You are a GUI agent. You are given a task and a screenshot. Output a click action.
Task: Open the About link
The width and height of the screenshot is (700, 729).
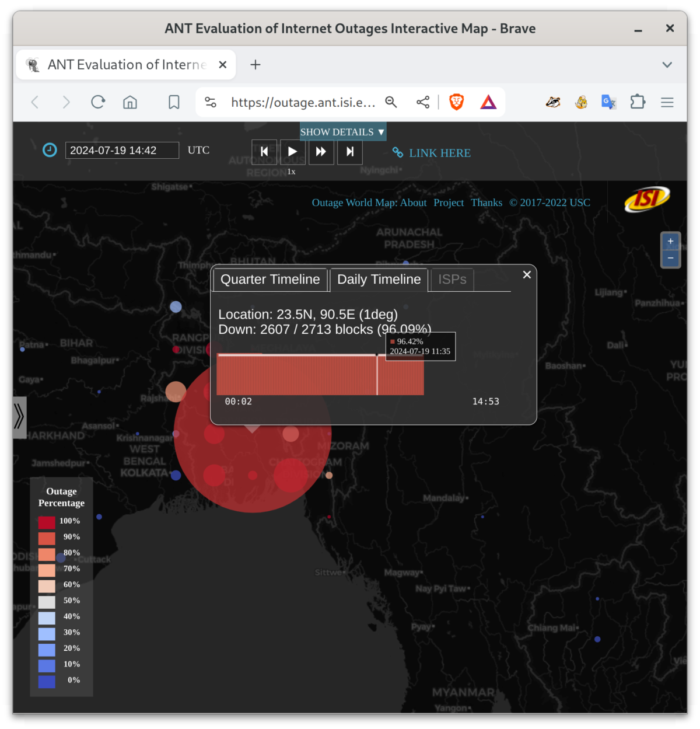click(x=413, y=203)
